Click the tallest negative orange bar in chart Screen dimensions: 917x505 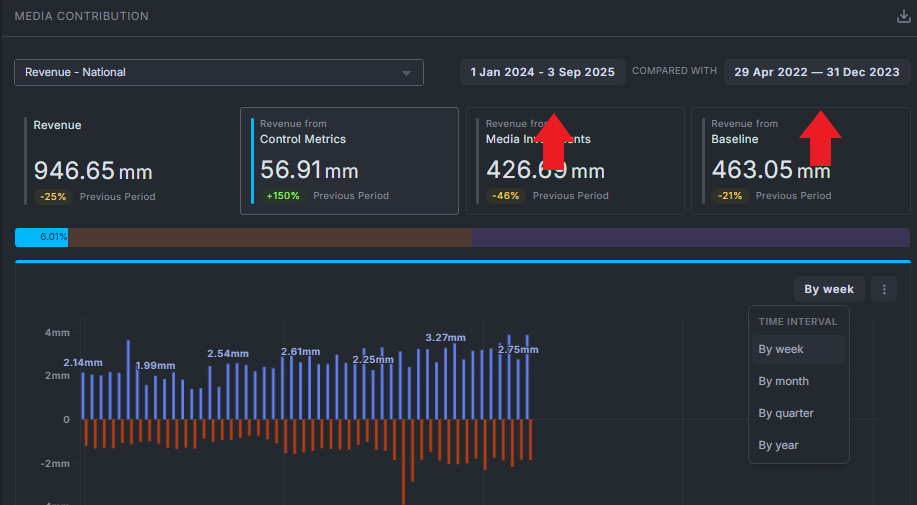click(x=404, y=462)
